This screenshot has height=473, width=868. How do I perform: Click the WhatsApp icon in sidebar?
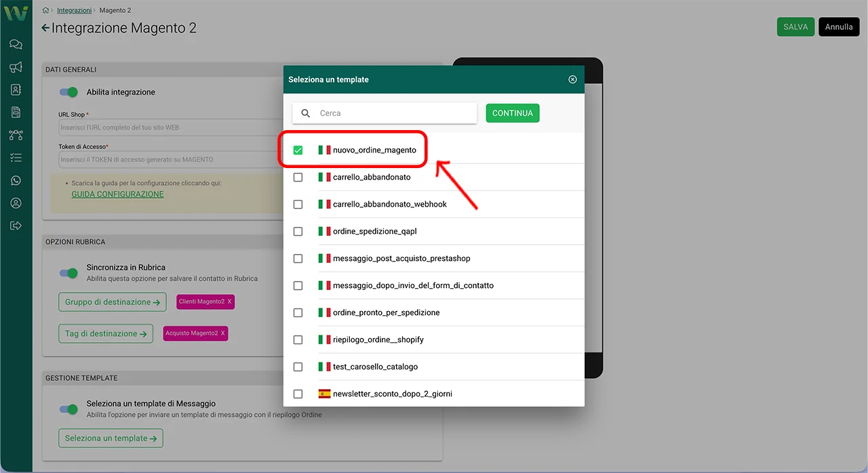point(16,180)
